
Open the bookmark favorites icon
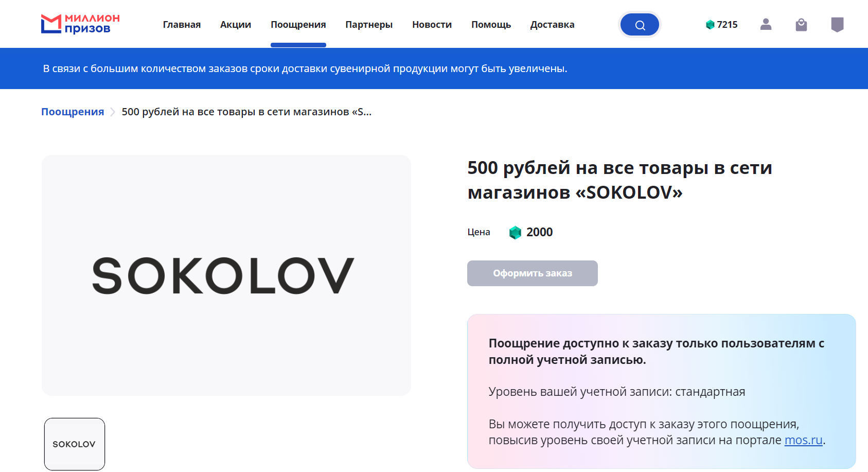coord(837,25)
